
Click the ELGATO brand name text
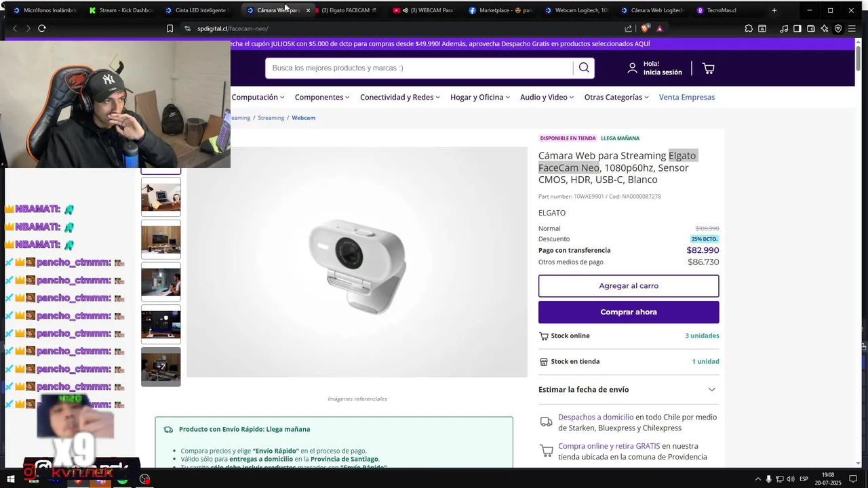(x=552, y=213)
